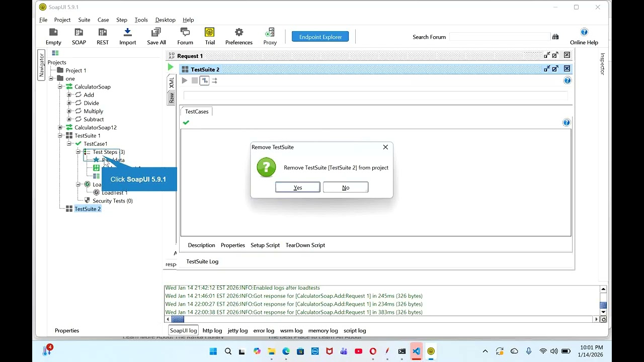Collapse the 'one' project node

point(51,79)
